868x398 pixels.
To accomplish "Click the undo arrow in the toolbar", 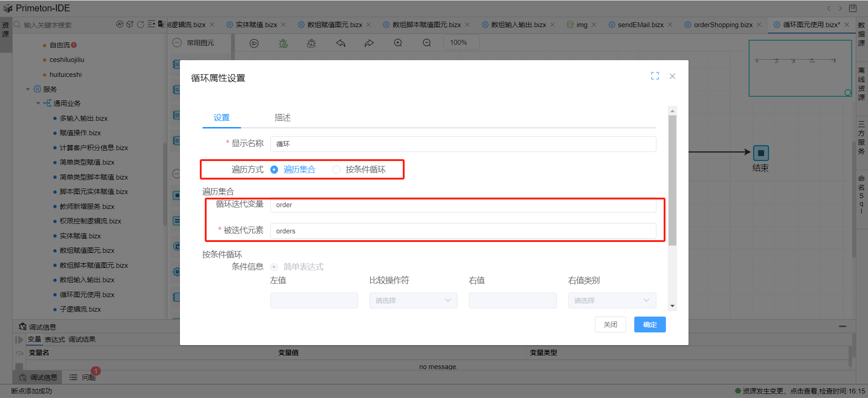I will pyautogui.click(x=340, y=43).
